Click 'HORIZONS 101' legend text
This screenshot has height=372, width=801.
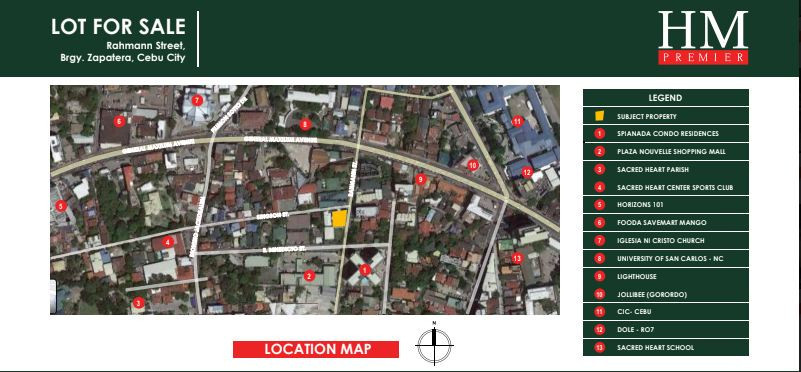641,205
